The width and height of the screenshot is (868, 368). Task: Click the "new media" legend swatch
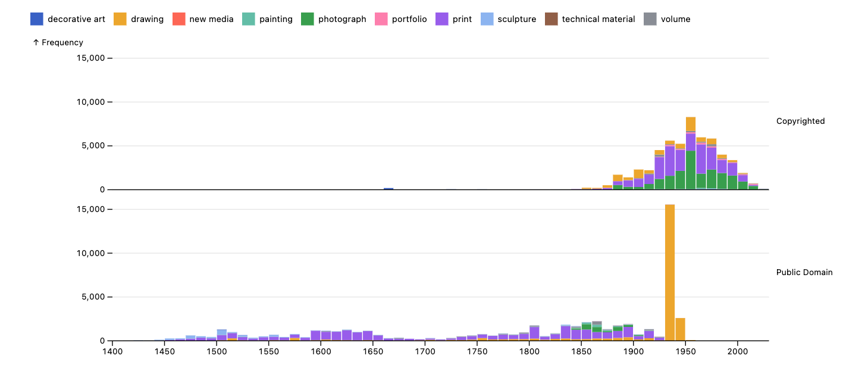[x=178, y=18]
